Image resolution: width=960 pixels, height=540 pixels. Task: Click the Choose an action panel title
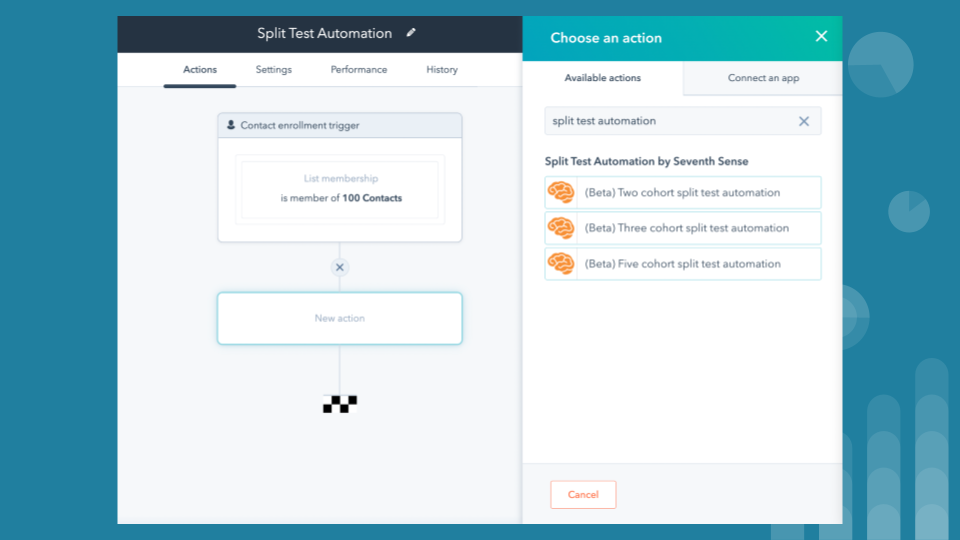click(606, 38)
